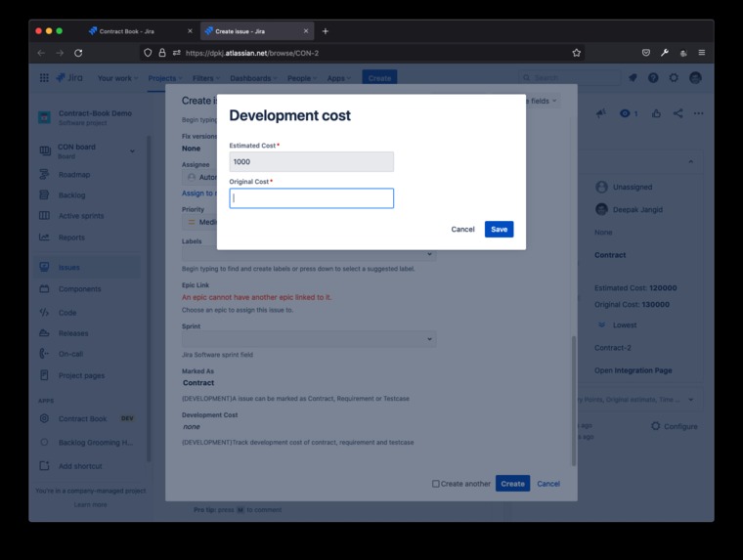Select Issues in the sidebar
The image size is (743, 560).
[x=88, y=267]
